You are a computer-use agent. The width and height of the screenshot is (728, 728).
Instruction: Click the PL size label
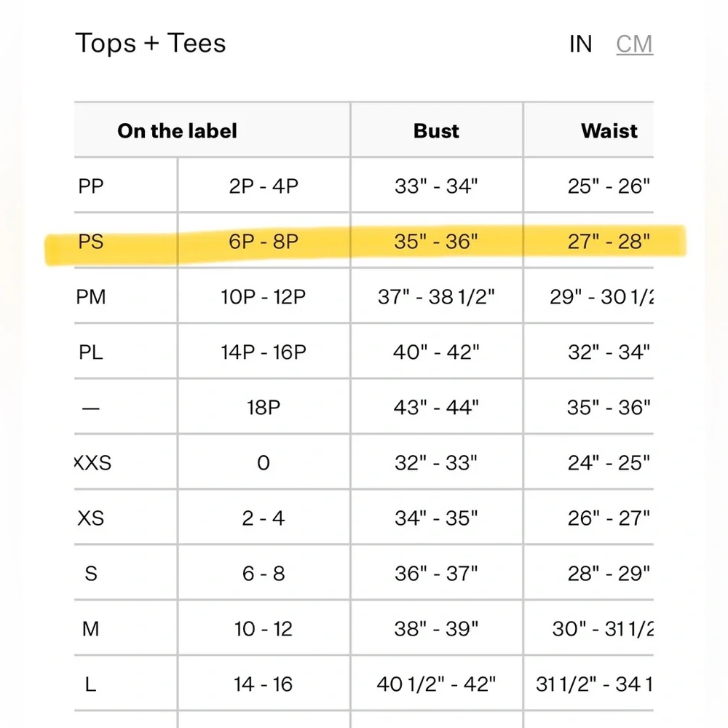[91, 352]
